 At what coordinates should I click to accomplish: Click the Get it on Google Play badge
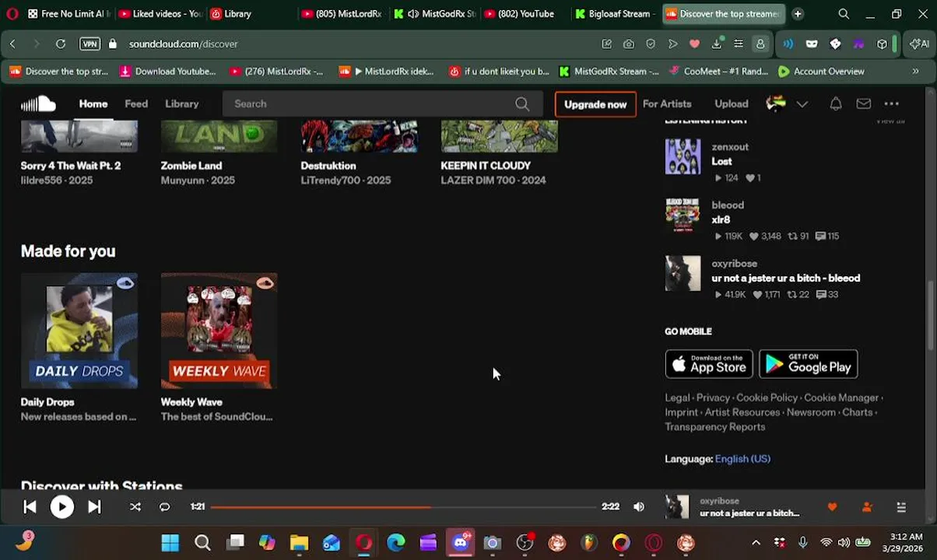(809, 364)
